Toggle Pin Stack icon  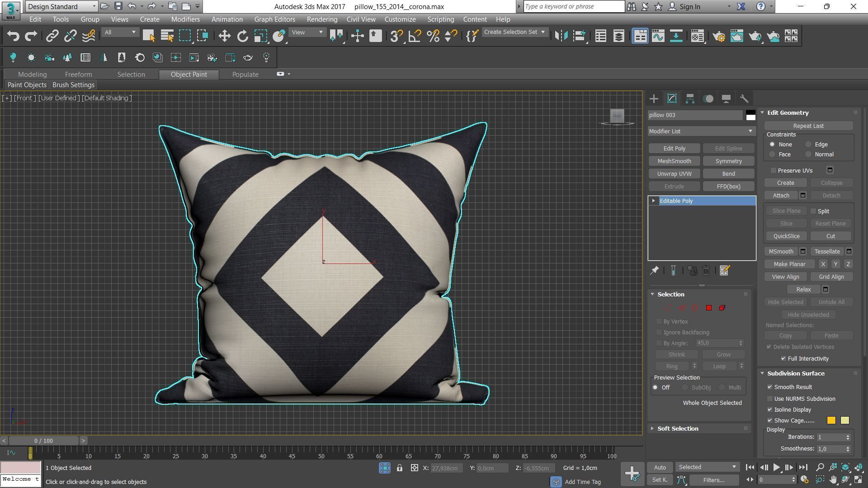pyautogui.click(x=654, y=270)
